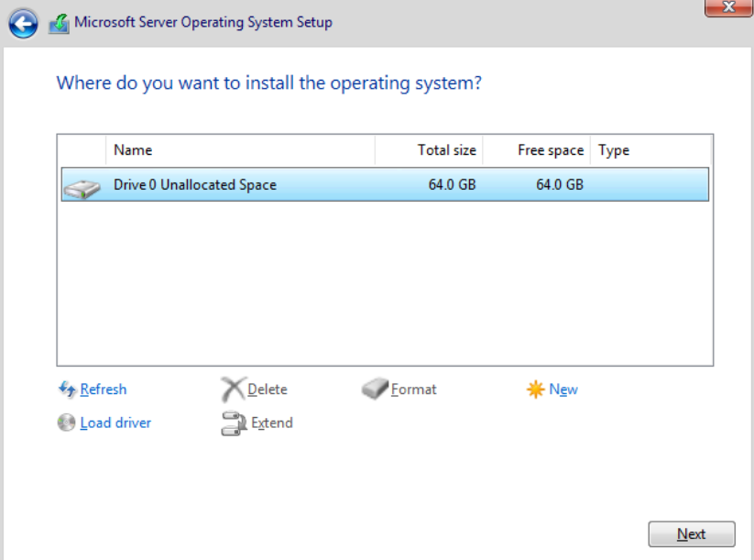Viewport: 754px width, 560px height.
Task: Click the Format drive eraser icon
Action: click(376, 390)
